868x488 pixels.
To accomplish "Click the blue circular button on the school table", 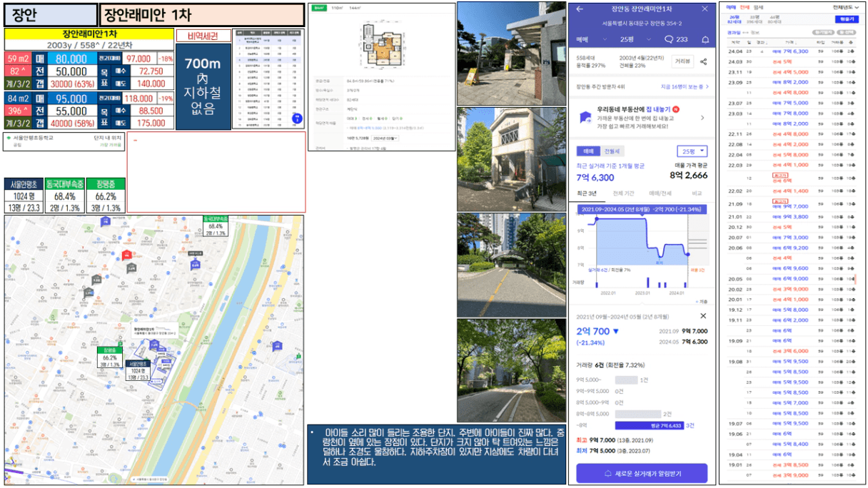I will point(296,118).
